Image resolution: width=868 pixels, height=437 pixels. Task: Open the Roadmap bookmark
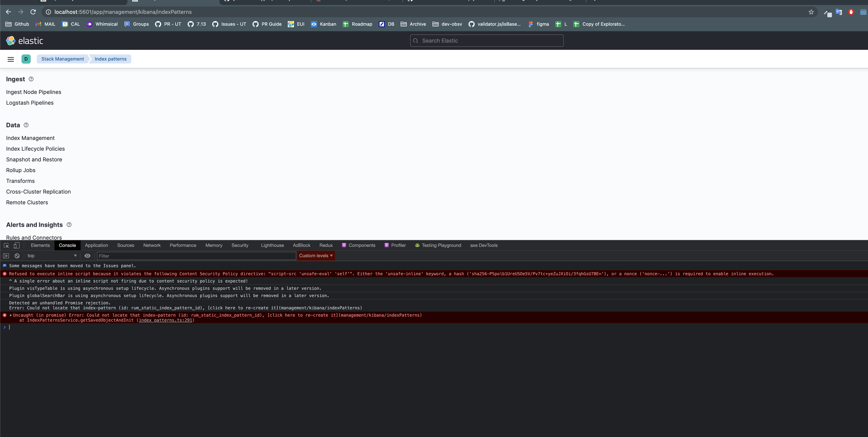tap(357, 24)
